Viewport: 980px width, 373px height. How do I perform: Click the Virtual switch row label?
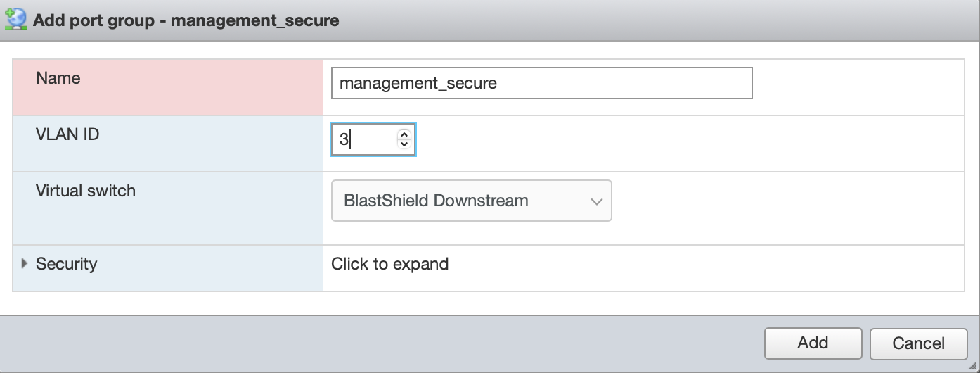coord(86,191)
